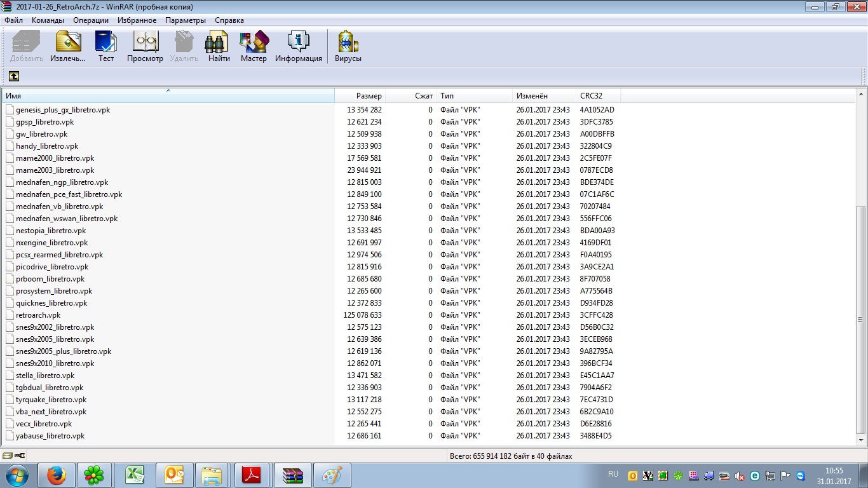The height and width of the screenshot is (488, 868).
Task: Open Firefox from taskbar
Action: click(x=56, y=475)
